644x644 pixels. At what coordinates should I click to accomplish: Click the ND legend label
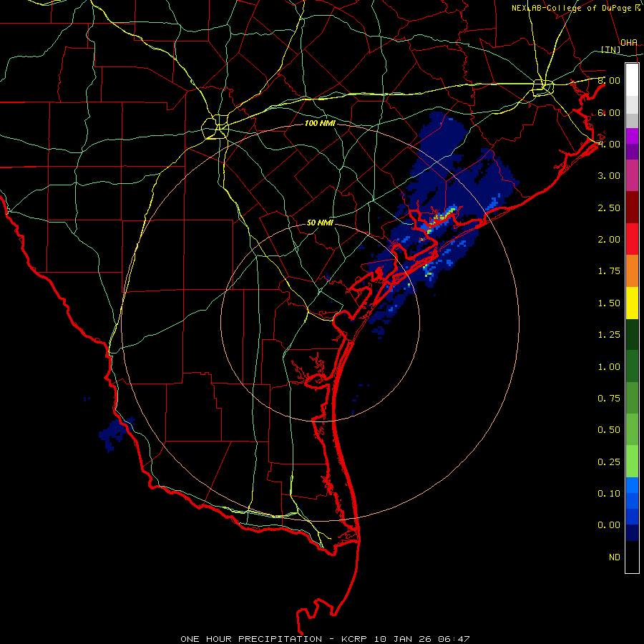tap(615, 557)
